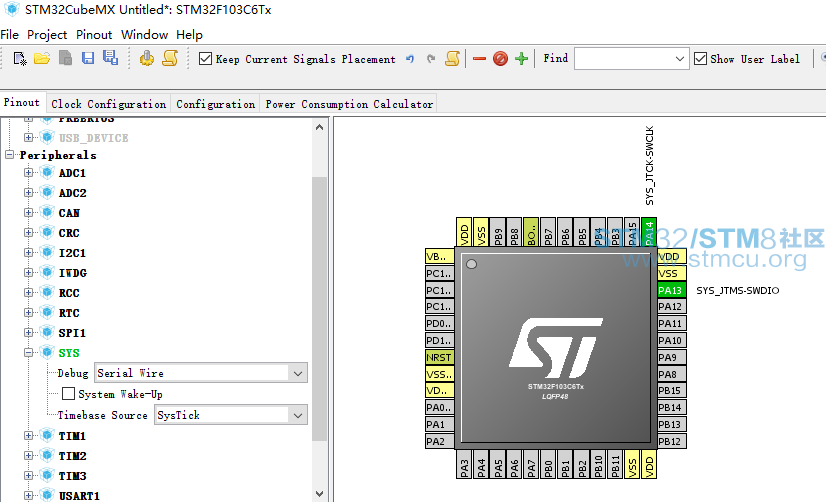Select the Pinout tab
This screenshot has height=502, width=826.
point(22,102)
